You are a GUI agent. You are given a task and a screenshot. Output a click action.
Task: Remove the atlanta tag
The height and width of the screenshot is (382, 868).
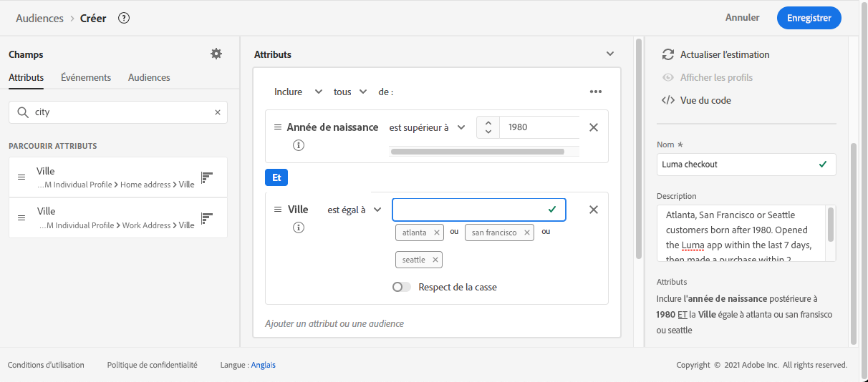point(437,232)
